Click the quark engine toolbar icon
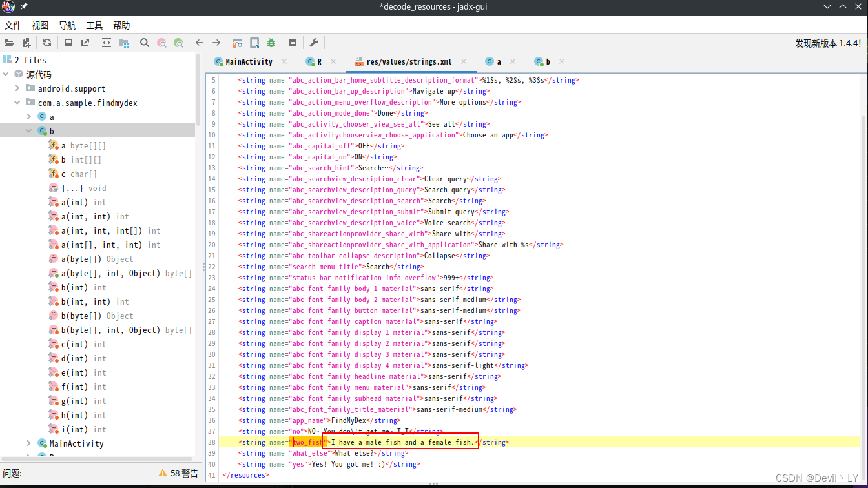 click(254, 43)
